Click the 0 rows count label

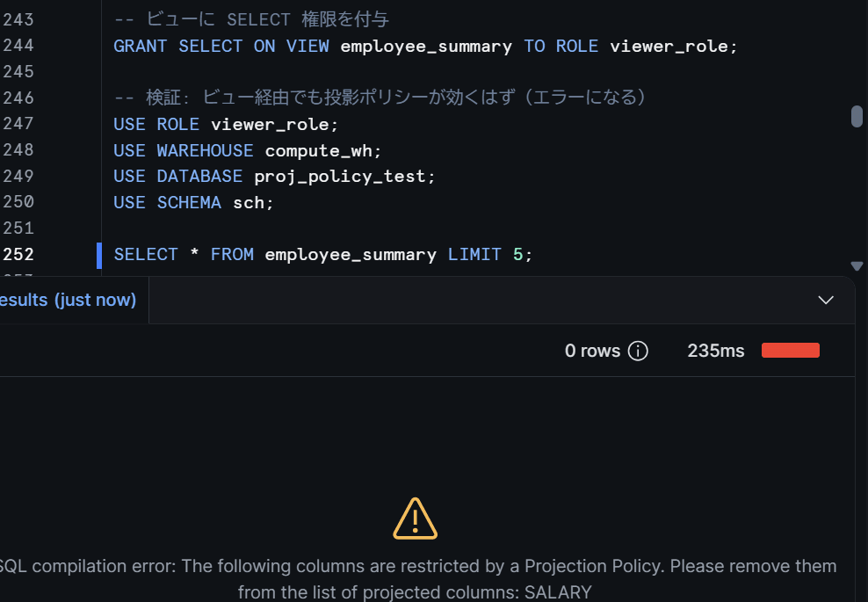(592, 351)
